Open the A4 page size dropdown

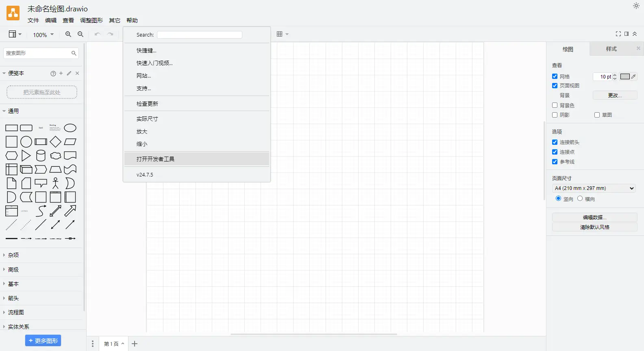point(594,188)
